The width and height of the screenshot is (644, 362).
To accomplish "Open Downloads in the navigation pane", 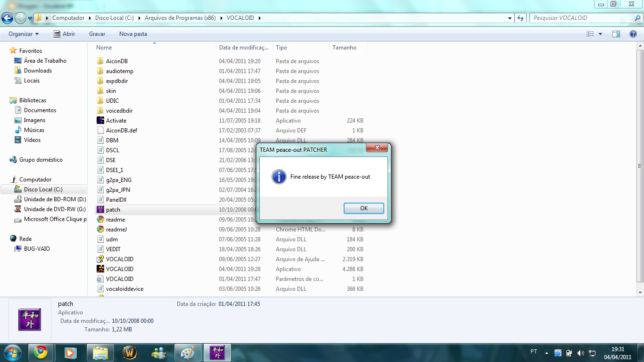I will click(x=38, y=71).
